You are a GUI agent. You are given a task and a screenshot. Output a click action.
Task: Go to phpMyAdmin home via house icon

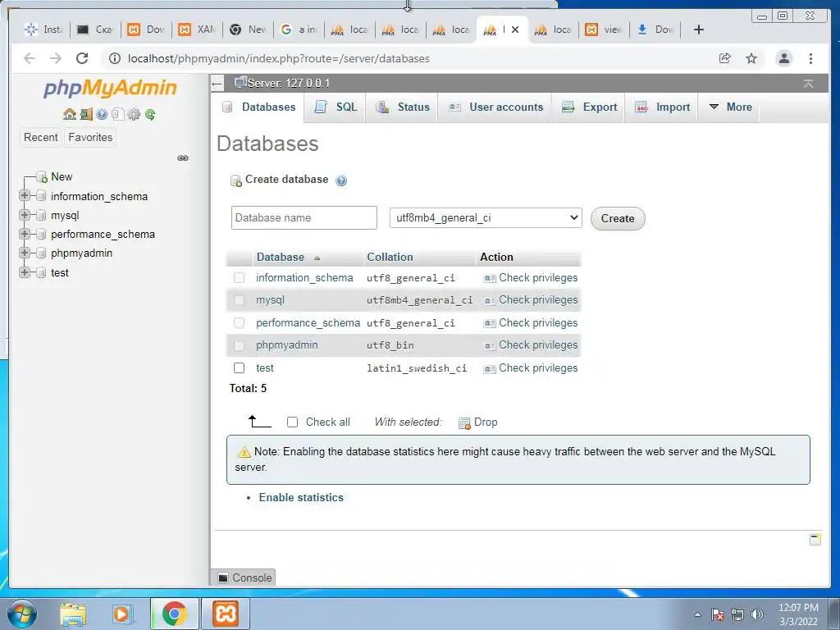(69, 114)
